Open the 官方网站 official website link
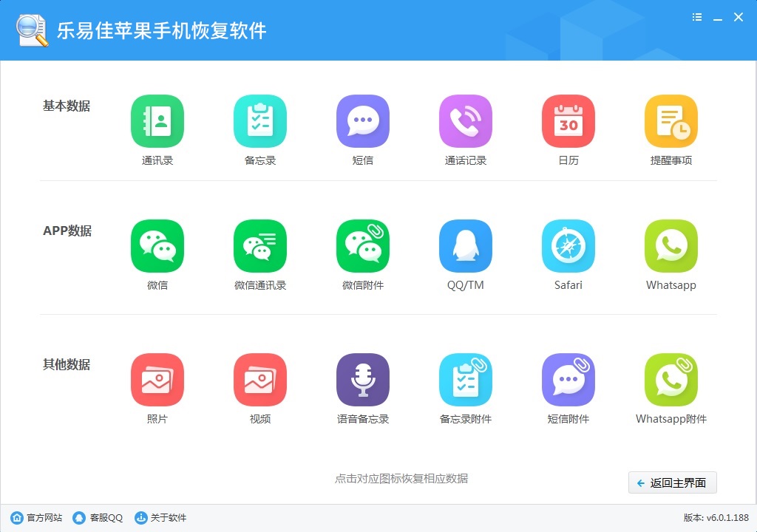Viewport: 757px width, 532px height. (37, 518)
